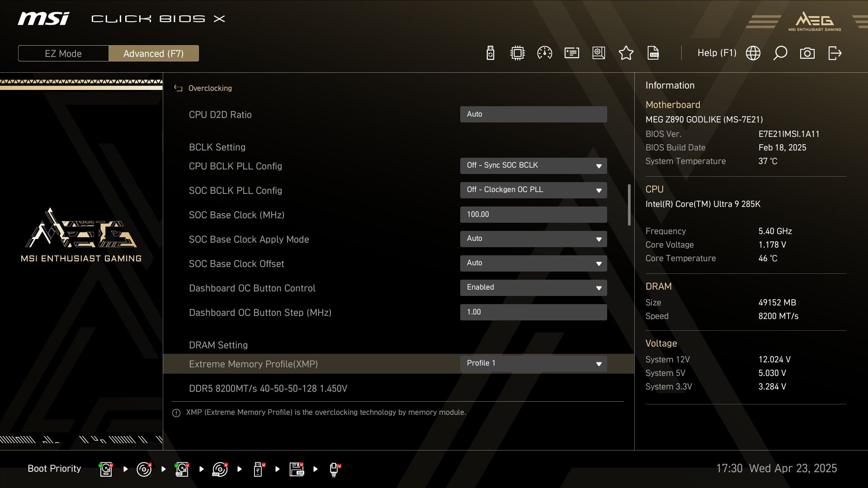Click the Core Voltage 1.178 V value

click(772, 245)
